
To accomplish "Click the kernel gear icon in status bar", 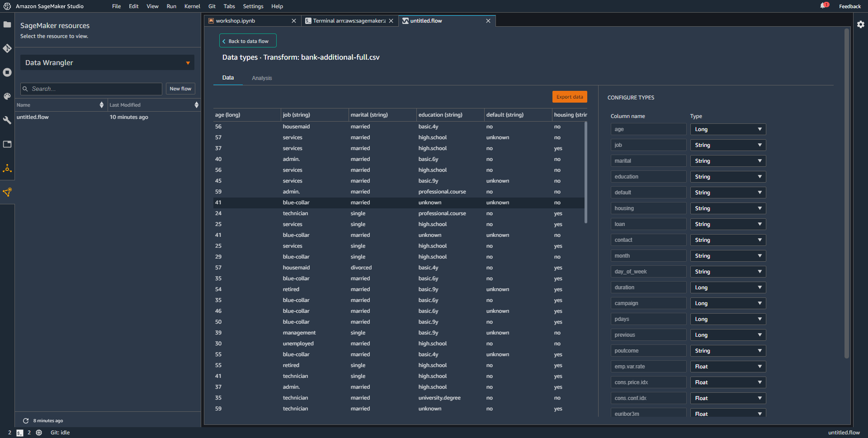I will click(39, 433).
